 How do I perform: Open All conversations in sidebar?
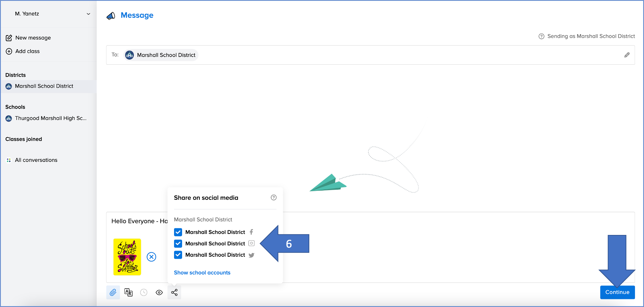pyautogui.click(x=36, y=160)
